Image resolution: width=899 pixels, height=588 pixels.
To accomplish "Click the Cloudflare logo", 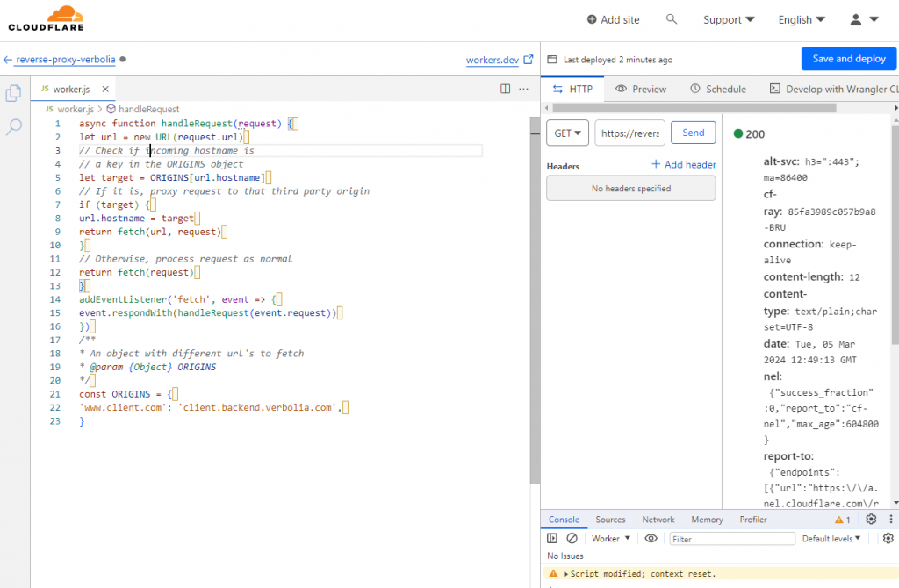I will tap(47, 19).
